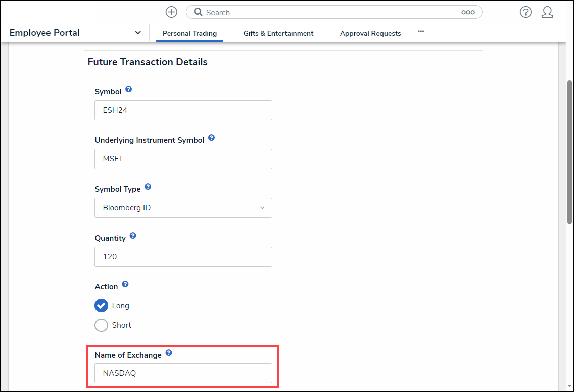Open the Help question mark icon
The width and height of the screenshot is (574, 392).
point(525,12)
